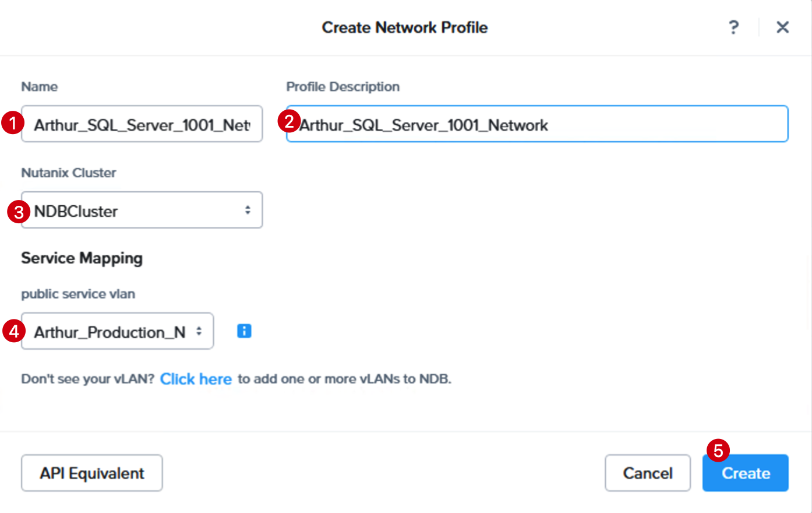This screenshot has width=812, height=513.
Task: Open the Nutanix Cluster dropdown
Action: tap(142, 210)
